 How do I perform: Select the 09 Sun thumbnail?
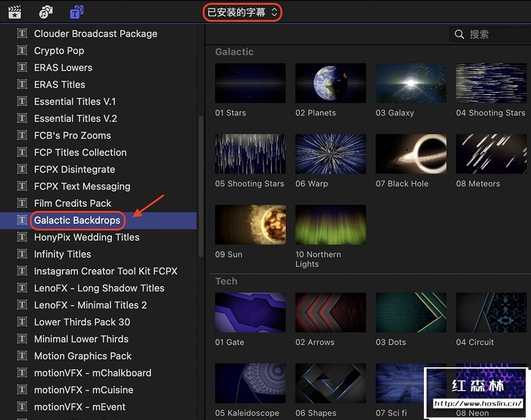[250, 224]
